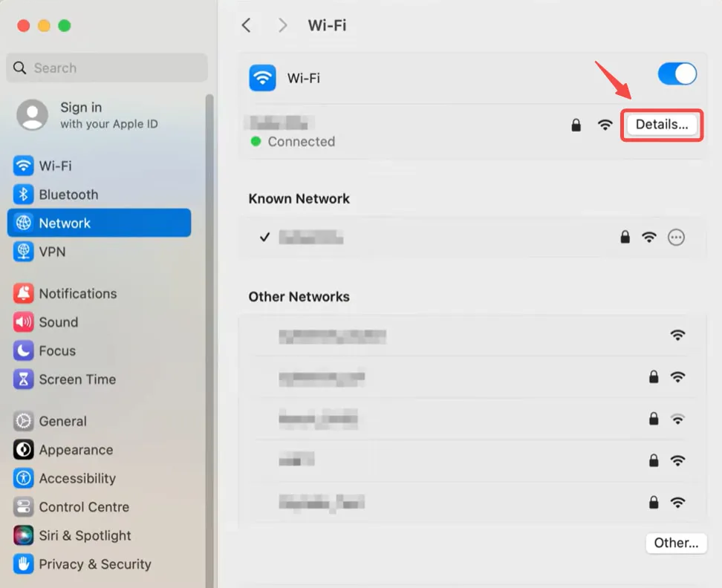Open the Bluetooth sidebar label
Image resolution: width=722 pixels, height=588 pixels.
(68, 195)
